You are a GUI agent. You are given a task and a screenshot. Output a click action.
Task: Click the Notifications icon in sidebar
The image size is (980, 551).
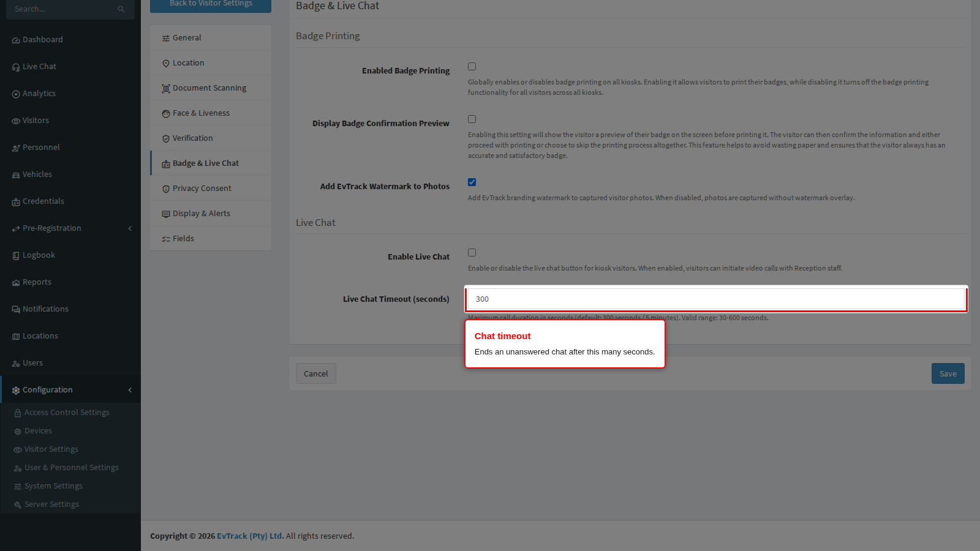click(x=16, y=310)
